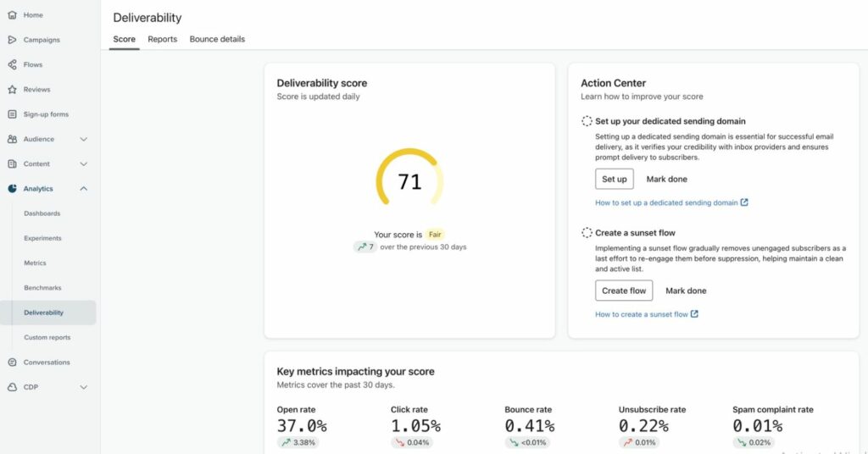
Task: Open the Reports tab
Action: pos(162,39)
